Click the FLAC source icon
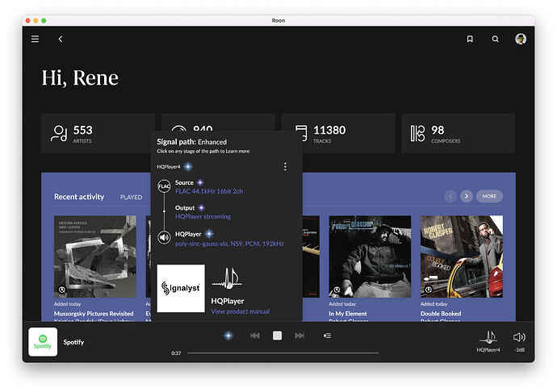 [x=164, y=186]
